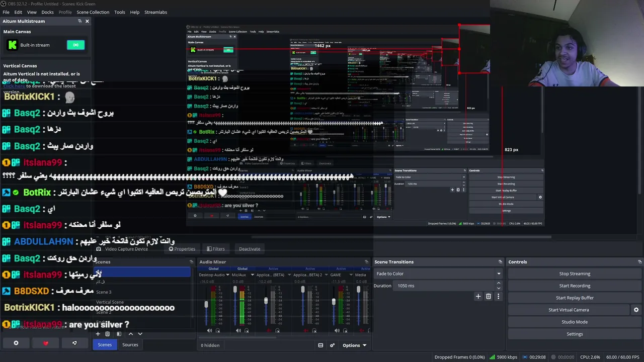644x362 pixels.
Task: Float the Aitum Multistream dock
Action: pos(79,21)
